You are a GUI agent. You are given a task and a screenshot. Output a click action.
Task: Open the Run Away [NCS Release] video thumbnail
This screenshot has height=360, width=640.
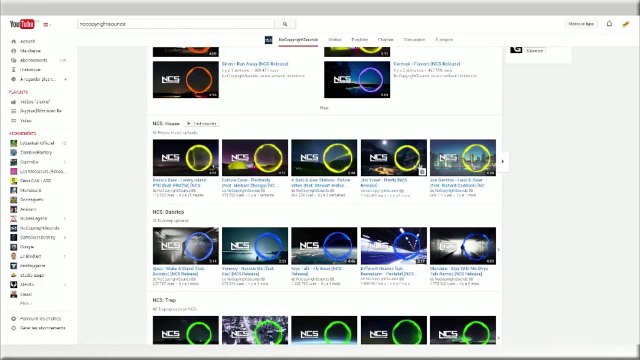[186, 80]
